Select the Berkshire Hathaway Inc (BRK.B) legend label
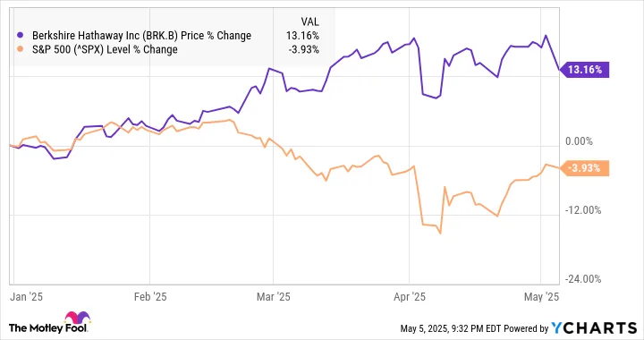Screen dimensions: 644x340 coord(141,36)
